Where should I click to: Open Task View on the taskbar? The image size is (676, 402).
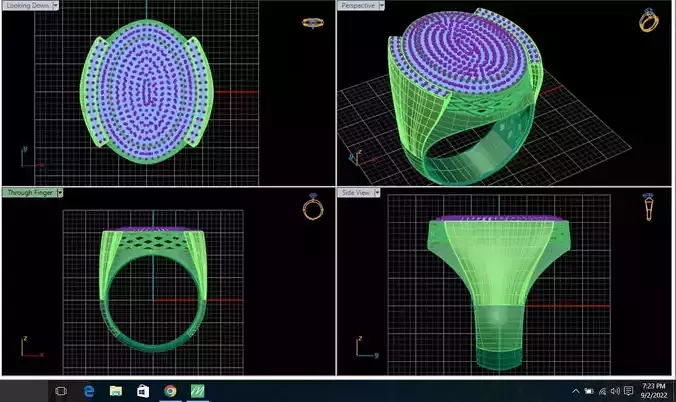[61, 391]
